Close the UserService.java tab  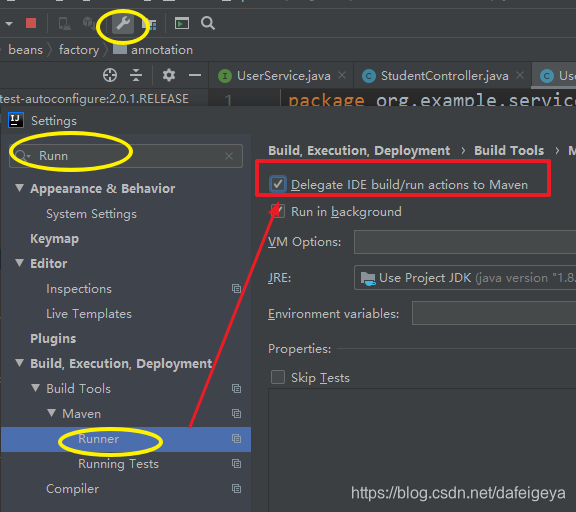click(x=342, y=75)
